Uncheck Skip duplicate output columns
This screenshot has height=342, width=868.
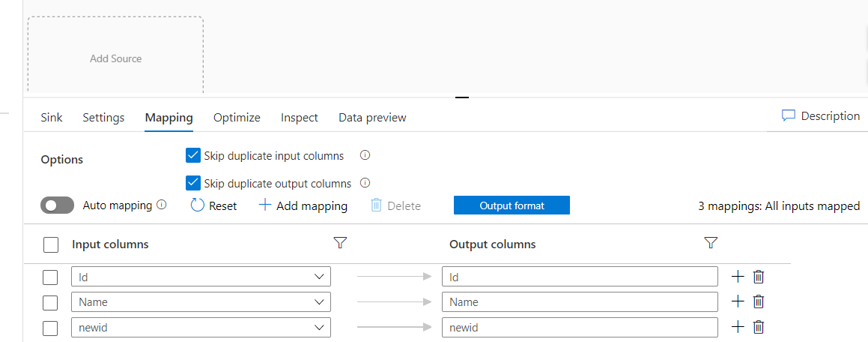click(192, 183)
